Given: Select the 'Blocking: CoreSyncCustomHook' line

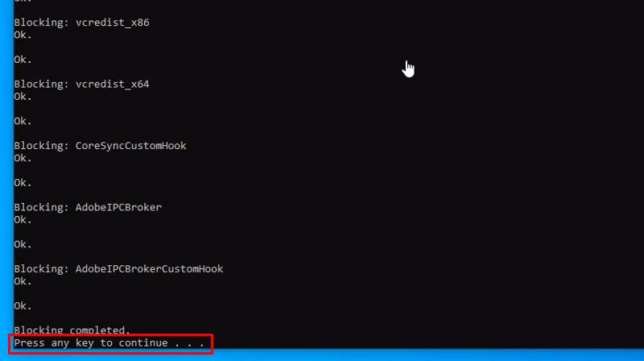Looking at the screenshot, I should [100, 146].
